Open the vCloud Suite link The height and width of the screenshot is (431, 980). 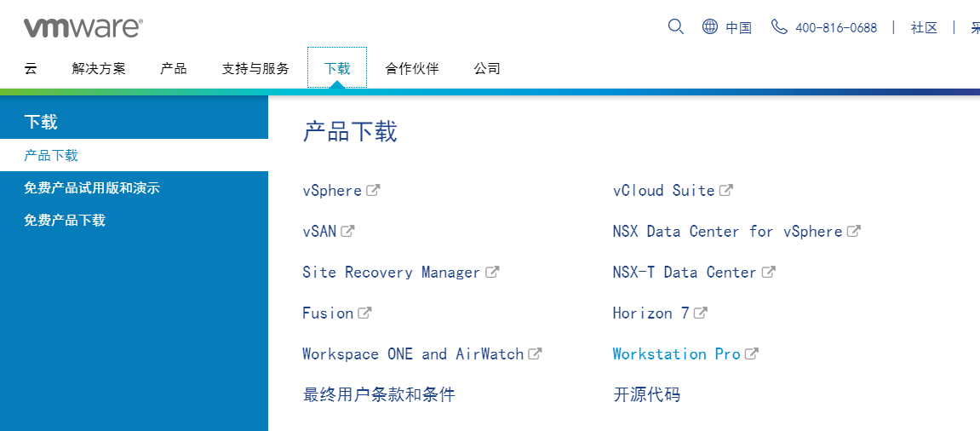(x=664, y=190)
